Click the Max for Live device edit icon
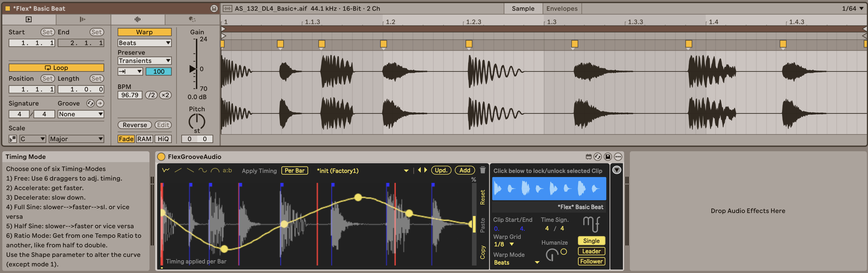The height and width of the screenshot is (273, 868). tap(589, 157)
